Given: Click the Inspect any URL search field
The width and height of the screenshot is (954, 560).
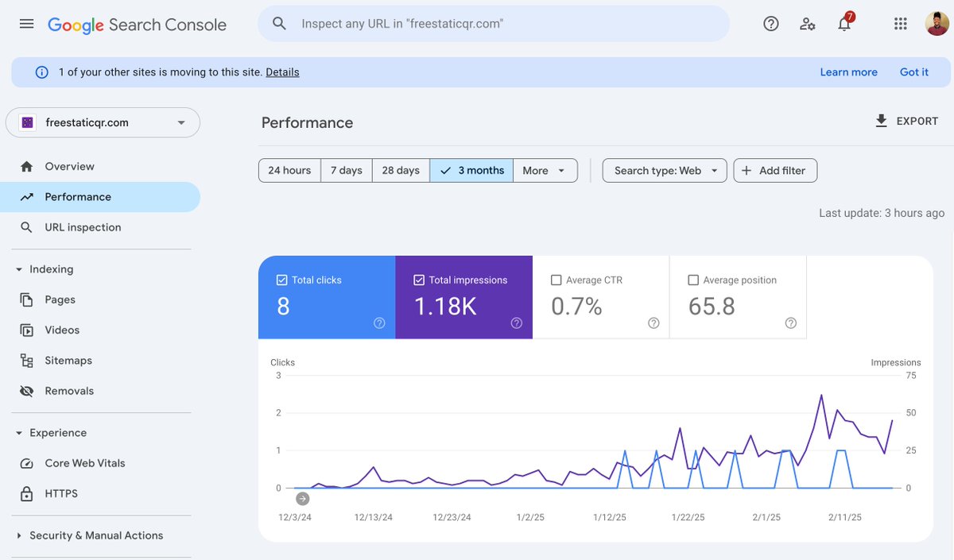Looking at the screenshot, I should coord(493,24).
